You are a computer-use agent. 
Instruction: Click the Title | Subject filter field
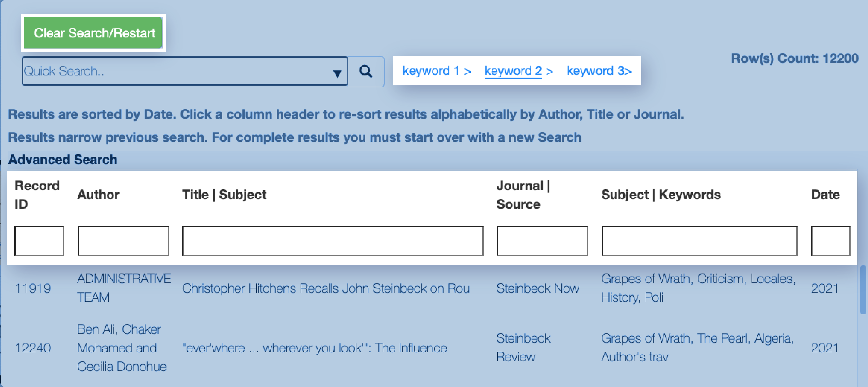pyautogui.click(x=333, y=241)
